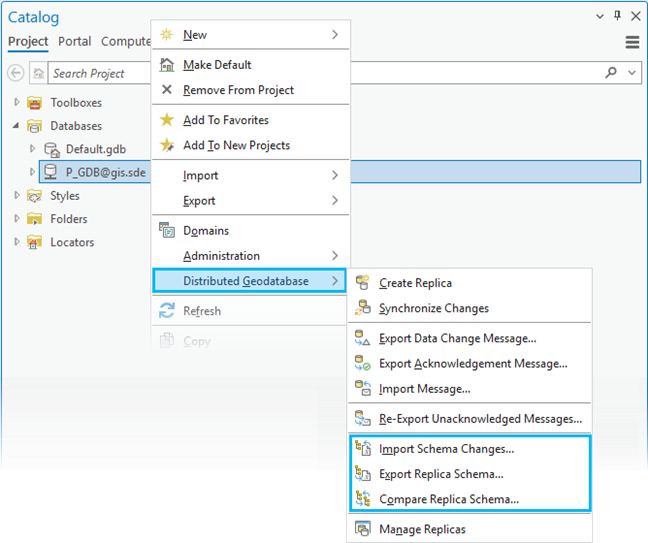Open the Catalog pane hamburger menu
This screenshot has width=648, height=543.
click(632, 42)
